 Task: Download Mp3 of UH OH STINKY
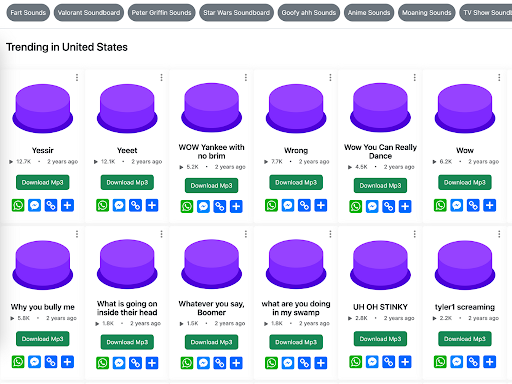point(380,339)
